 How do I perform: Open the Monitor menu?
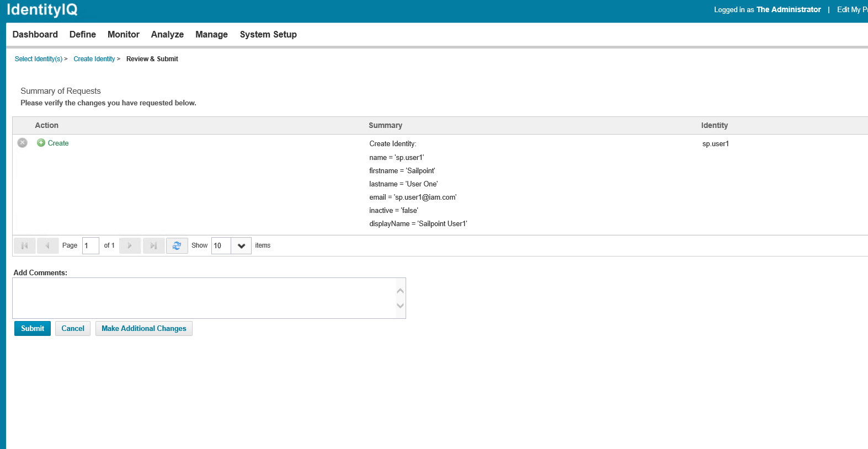pyautogui.click(x=124, y=34)
